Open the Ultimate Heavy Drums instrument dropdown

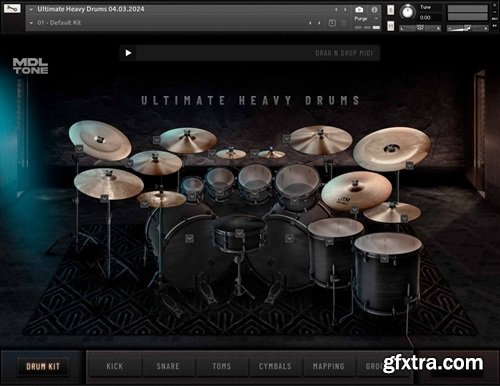(31, 9)
